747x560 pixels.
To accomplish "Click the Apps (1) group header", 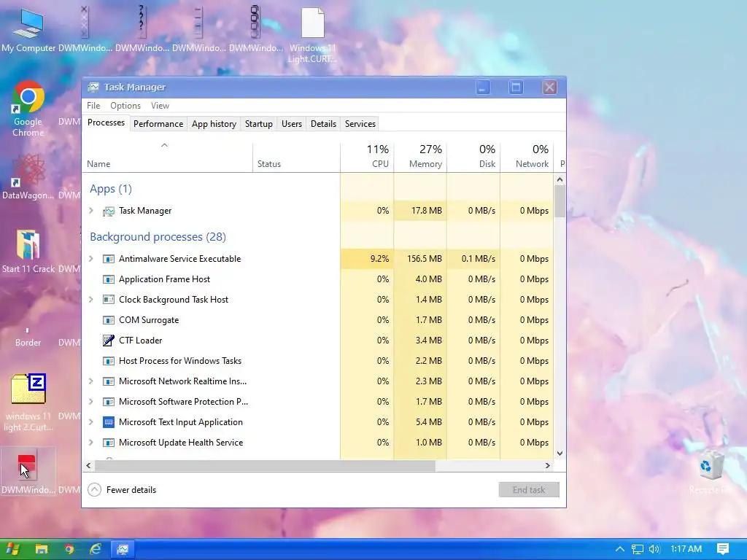I will point(111,189).
